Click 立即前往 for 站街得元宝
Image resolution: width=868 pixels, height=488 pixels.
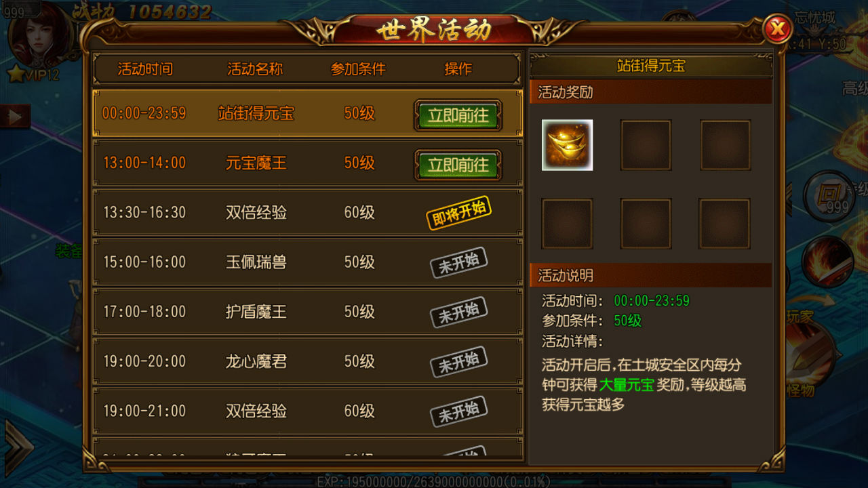[x=458, y=115]
